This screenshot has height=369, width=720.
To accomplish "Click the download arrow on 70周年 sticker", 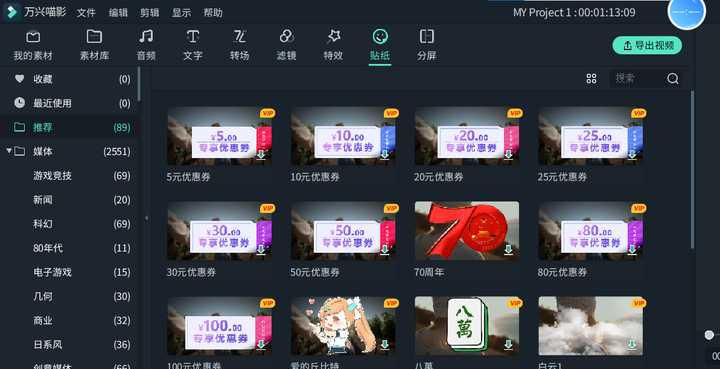I will pyautogui.click(x=508, y=250).
